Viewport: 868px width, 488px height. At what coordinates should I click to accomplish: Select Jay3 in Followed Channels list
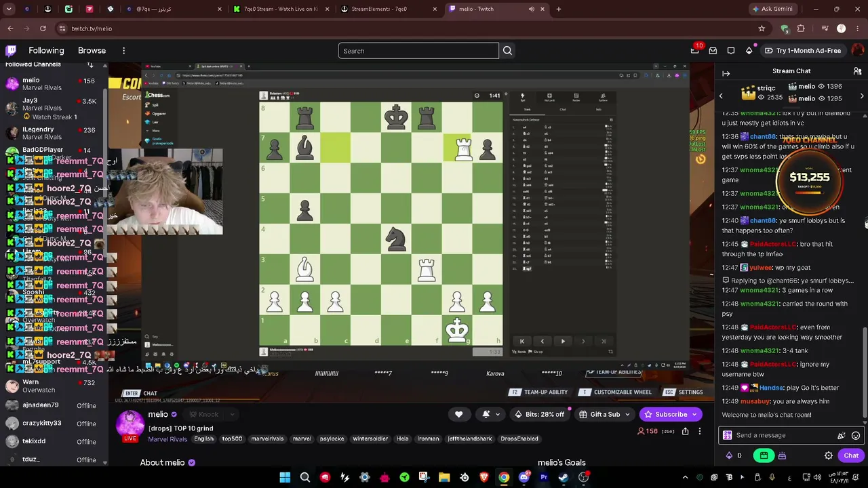53,108
